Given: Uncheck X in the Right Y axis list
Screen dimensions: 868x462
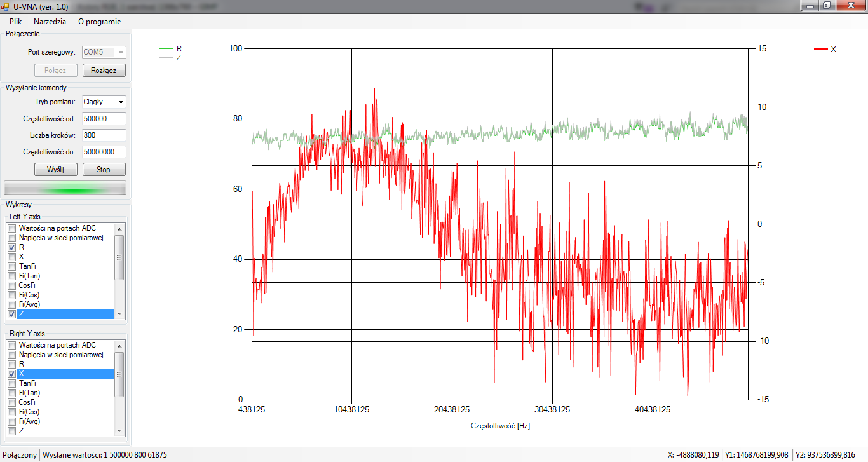Looking at the screenshot, I should coord(11,374).
